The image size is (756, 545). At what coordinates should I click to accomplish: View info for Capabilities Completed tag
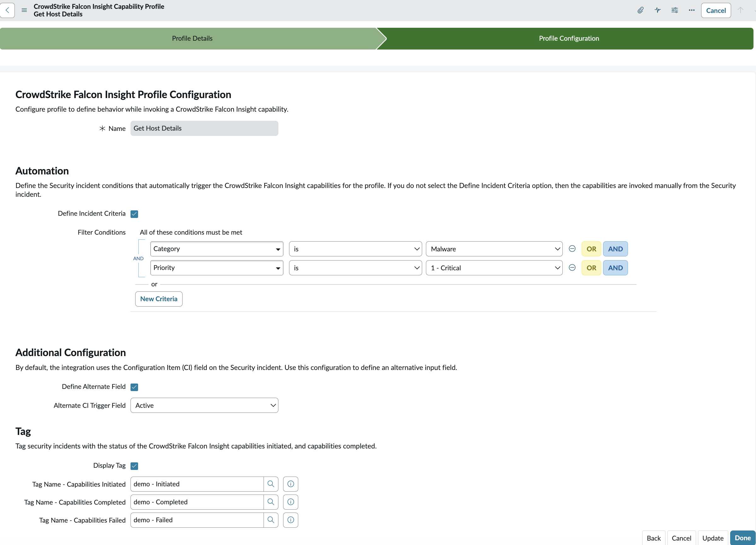pos(291,502)
